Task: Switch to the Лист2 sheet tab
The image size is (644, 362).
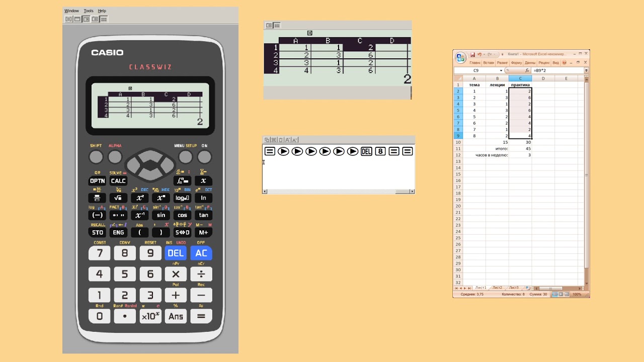Action: 497,288
